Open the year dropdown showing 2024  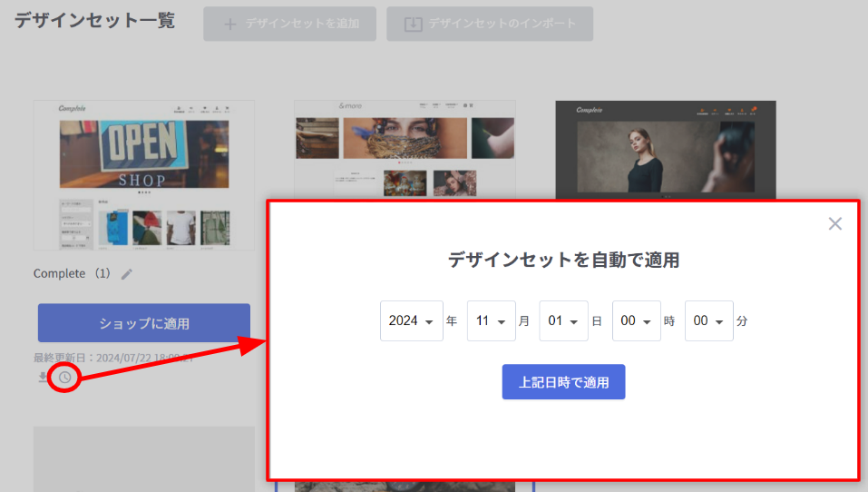point(411,320)
